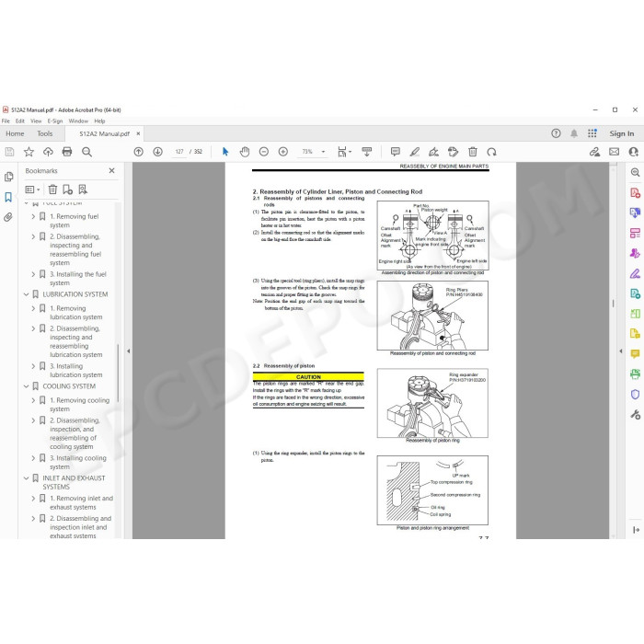This screenshot has height=644, width=644.
Task: Open the Attachments paperclip panel
Action: [8, 217]
